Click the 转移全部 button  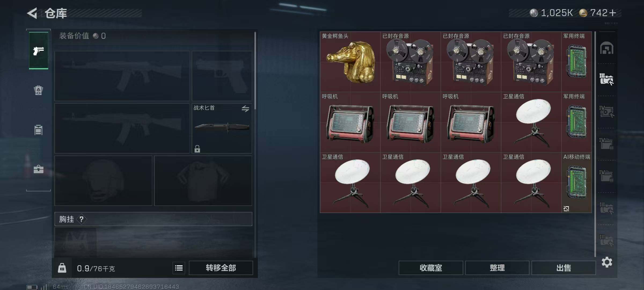[221, 268]
